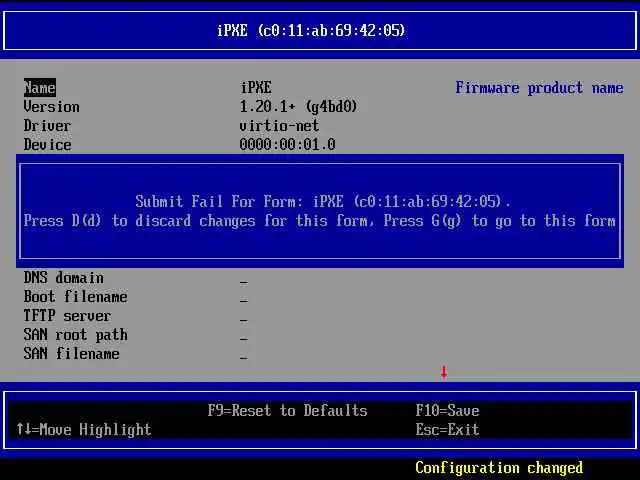Click the Press G(g) to go to form text

(x=500, y=221)
